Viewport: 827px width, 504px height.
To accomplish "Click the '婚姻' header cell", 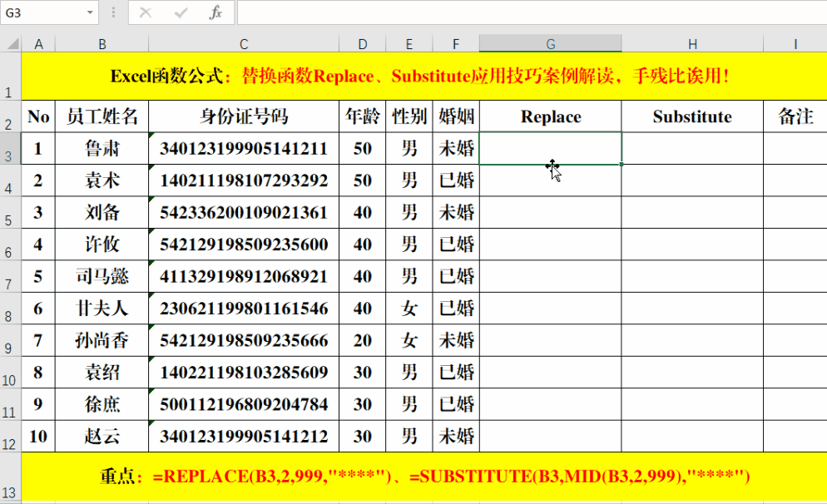I will click(456, 116).
